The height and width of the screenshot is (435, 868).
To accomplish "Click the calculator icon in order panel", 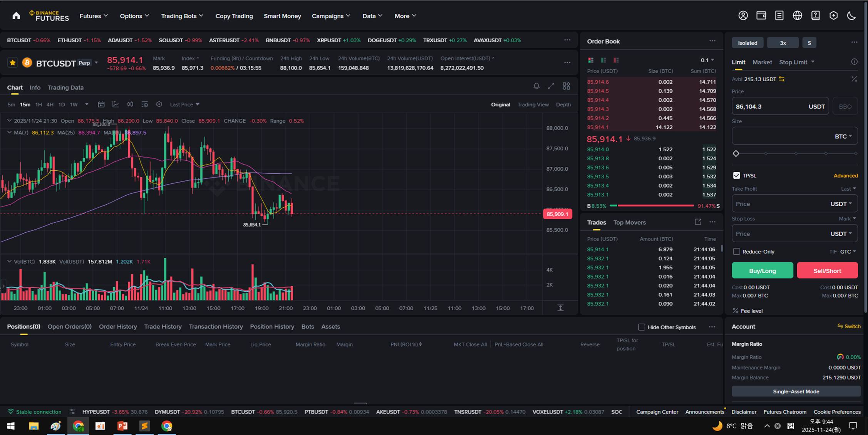I will 854,79.
